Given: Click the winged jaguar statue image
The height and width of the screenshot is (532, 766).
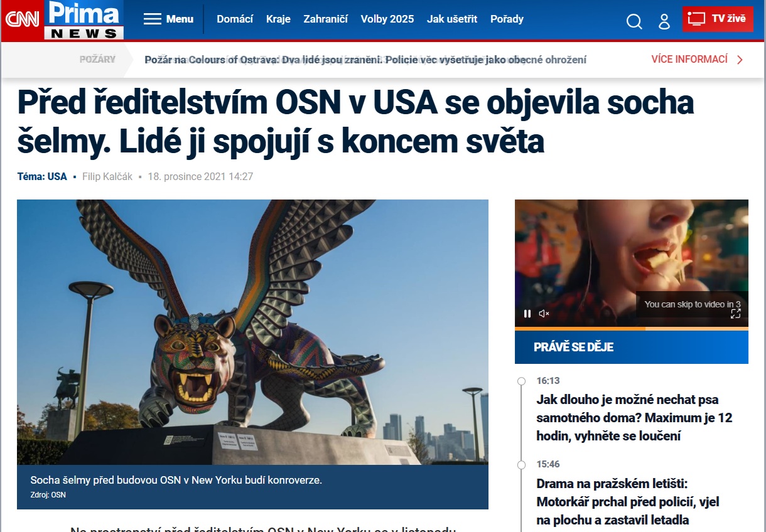Looking at the screenshot, I should [252, 332].
